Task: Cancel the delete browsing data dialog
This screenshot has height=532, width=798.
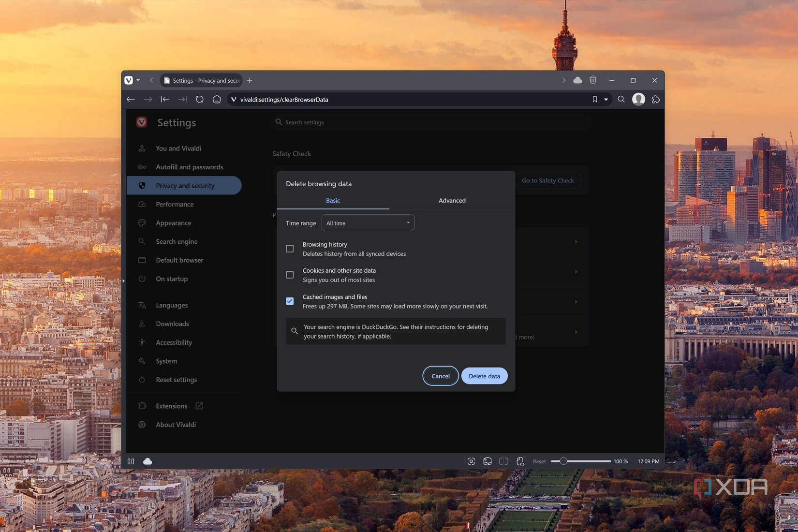Action: pyautogui.click(x=440, y=376)
